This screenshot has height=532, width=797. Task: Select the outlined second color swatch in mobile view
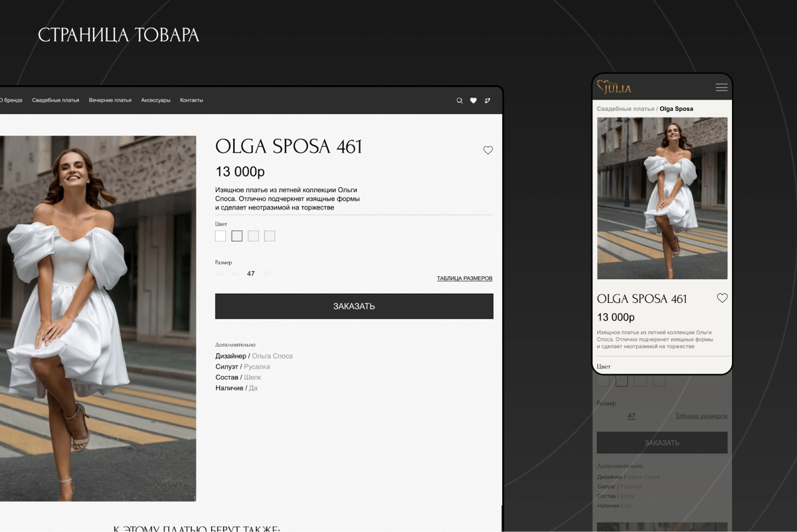point(622,381)
